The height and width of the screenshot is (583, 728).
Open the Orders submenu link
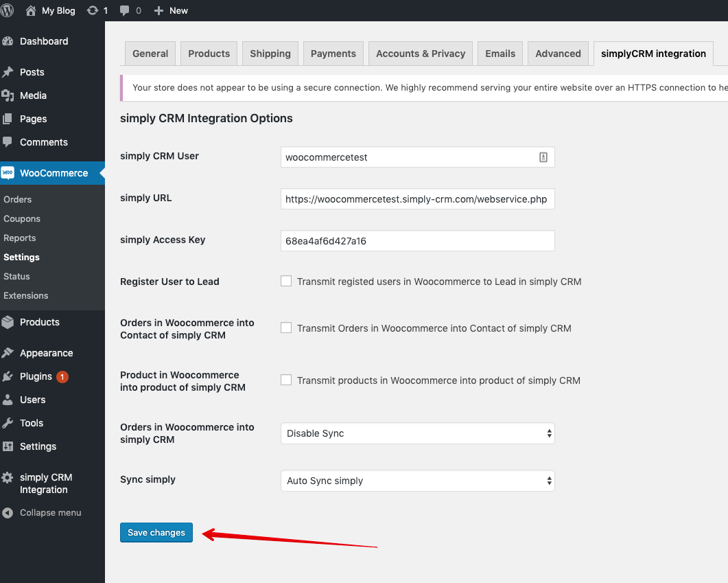(18, 199)
